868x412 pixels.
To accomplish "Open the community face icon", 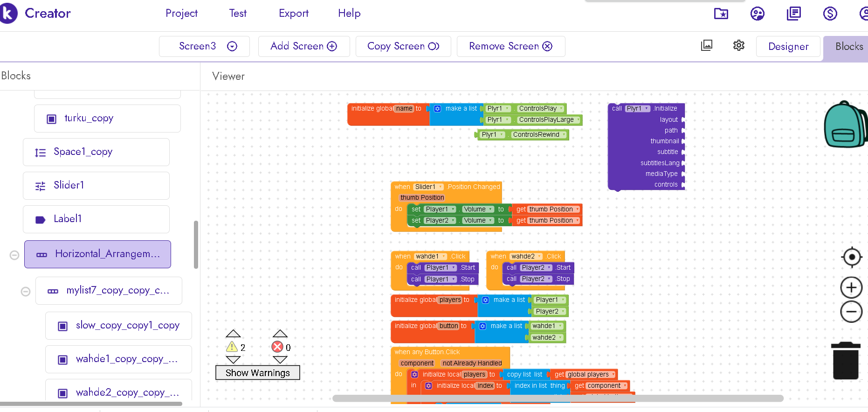I will click(x=757, y=14).
